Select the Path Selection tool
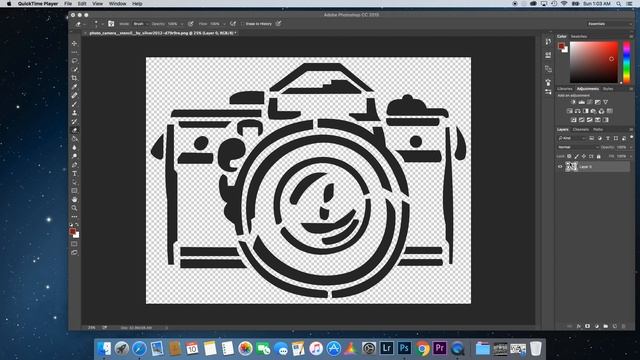Viewport: 640px width, 360px height. tap(74, 182)
